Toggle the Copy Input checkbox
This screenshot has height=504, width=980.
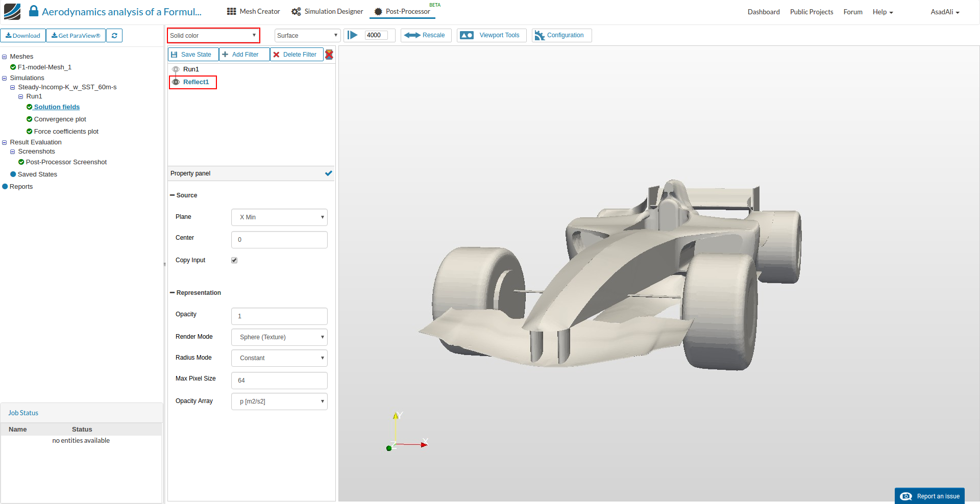click(x=234, y=260)
